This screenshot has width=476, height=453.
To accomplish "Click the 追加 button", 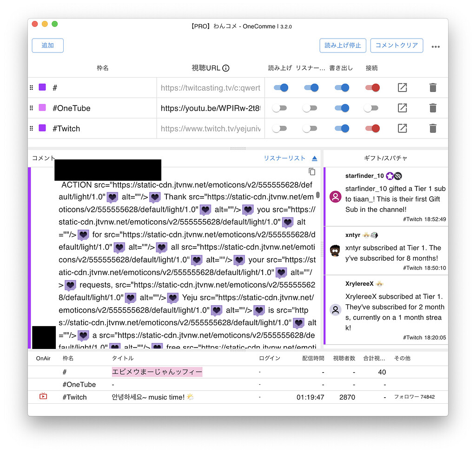I will click(47, 45).
